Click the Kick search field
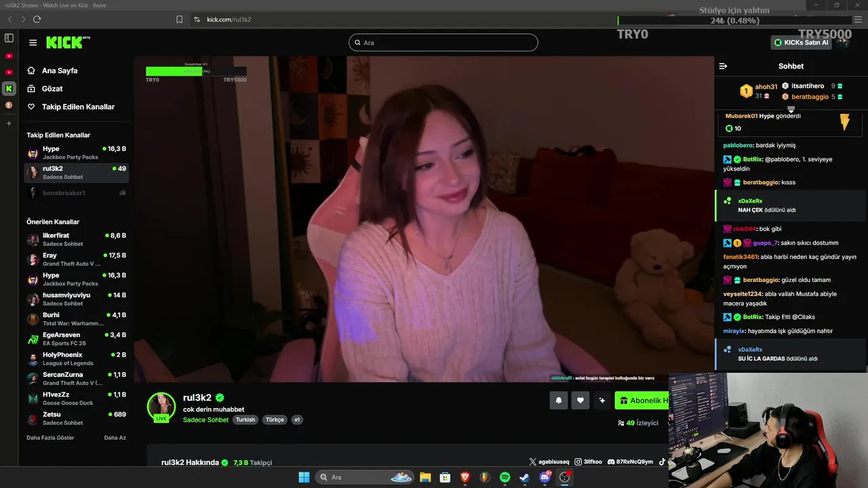The height and width of the screenshot is (488, 868). (x=443, y=43)
